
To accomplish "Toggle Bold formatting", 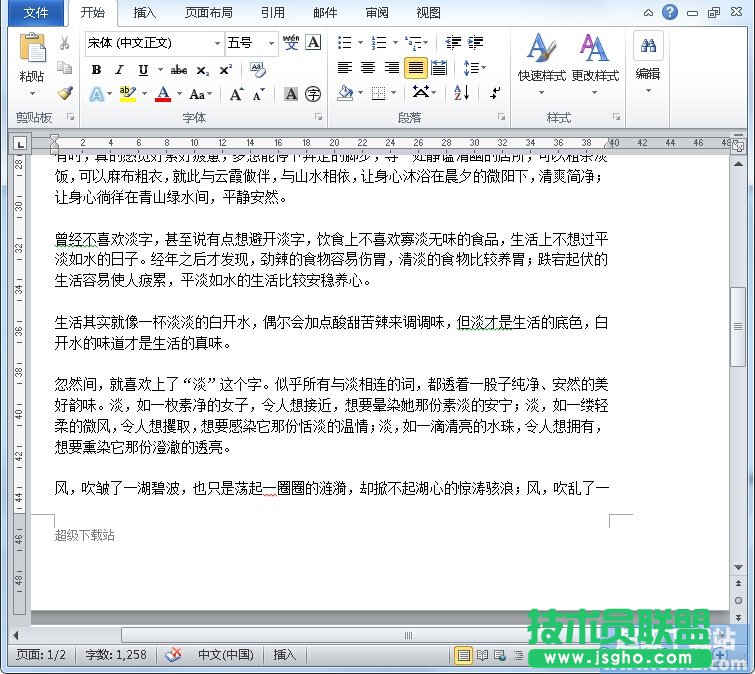I will [x=96, y=70].
